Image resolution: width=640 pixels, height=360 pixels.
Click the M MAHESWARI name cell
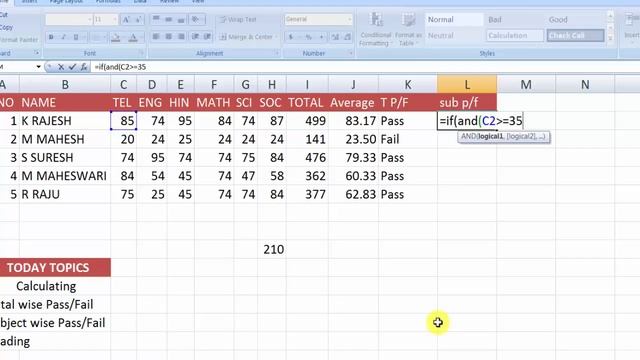tap(65, 176)
